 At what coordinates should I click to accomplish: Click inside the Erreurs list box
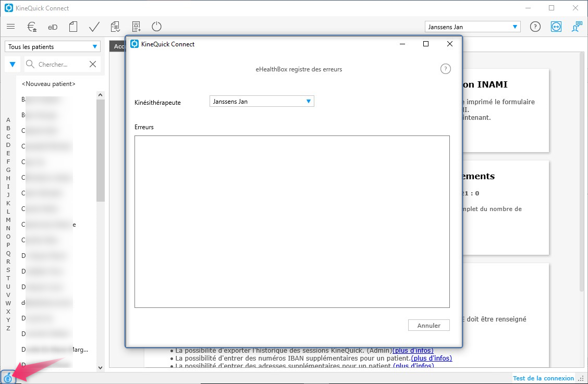pyautogui.click(x=292, y=221)
